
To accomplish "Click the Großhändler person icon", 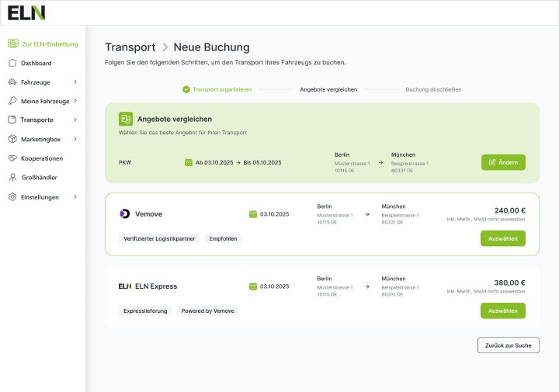I will (x=13, y=177).
